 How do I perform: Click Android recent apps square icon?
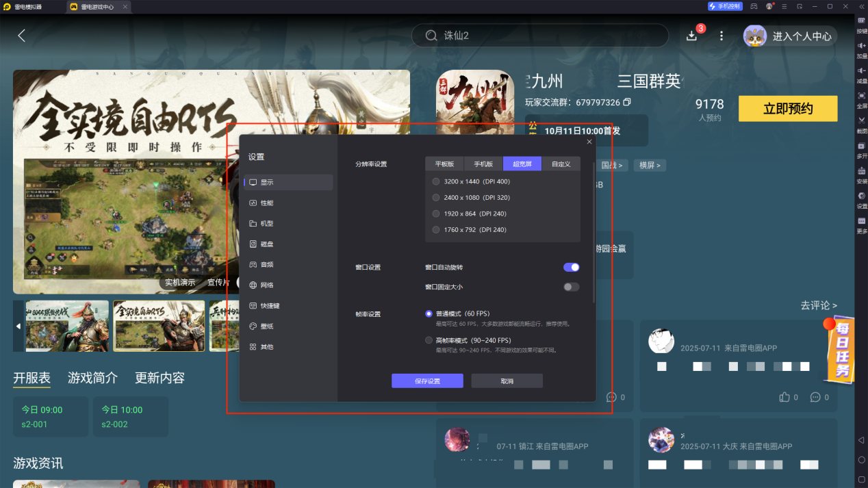click(x=861, y=479)
